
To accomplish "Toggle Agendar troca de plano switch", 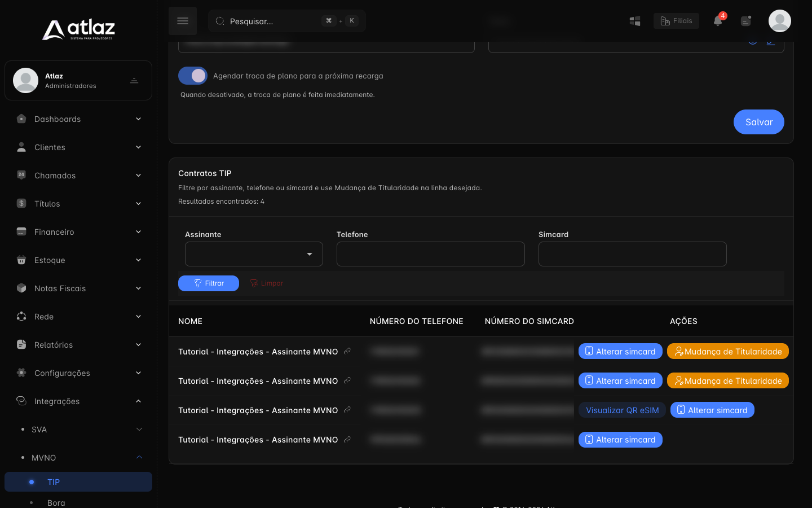I will click(193, 76).
